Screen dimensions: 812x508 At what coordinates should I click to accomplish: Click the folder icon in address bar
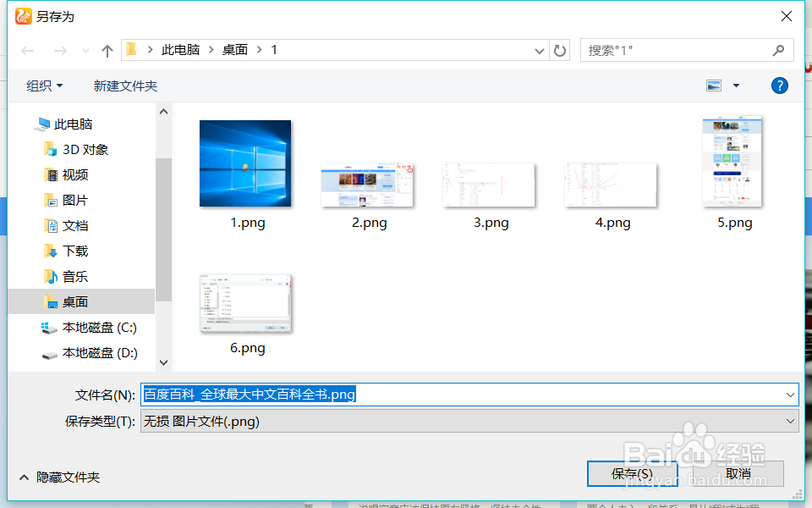(132, 50)
